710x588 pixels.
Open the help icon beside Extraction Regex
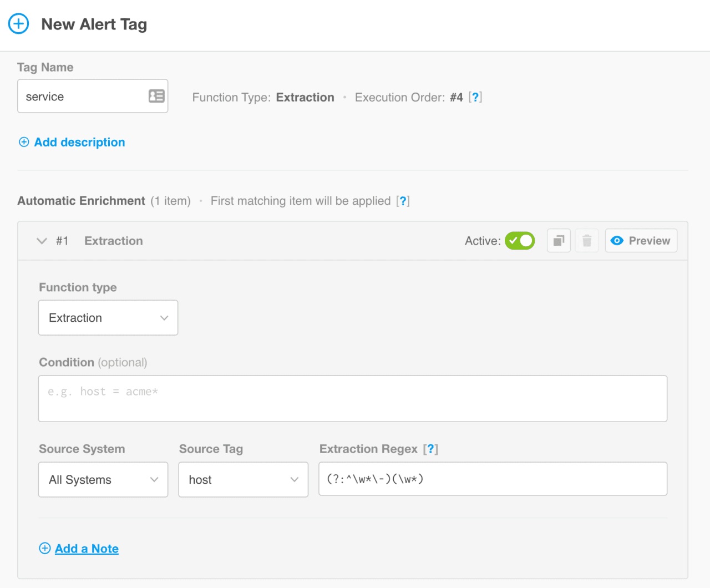[431, 449]
